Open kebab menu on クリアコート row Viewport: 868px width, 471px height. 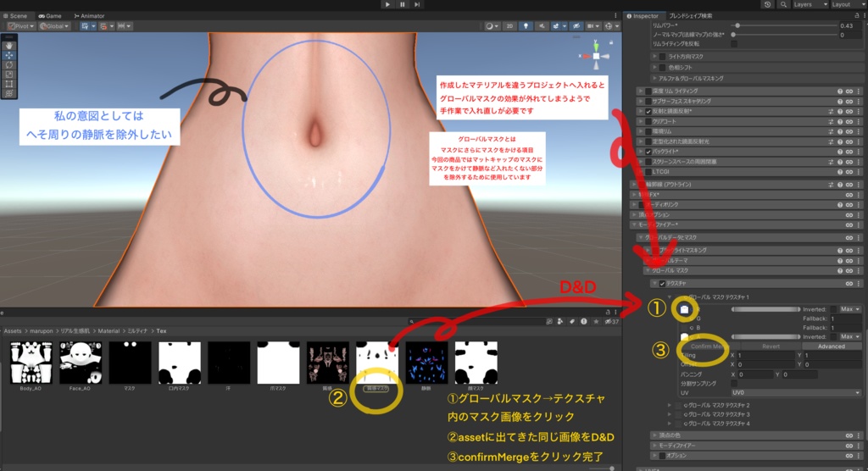coord(859,122)
